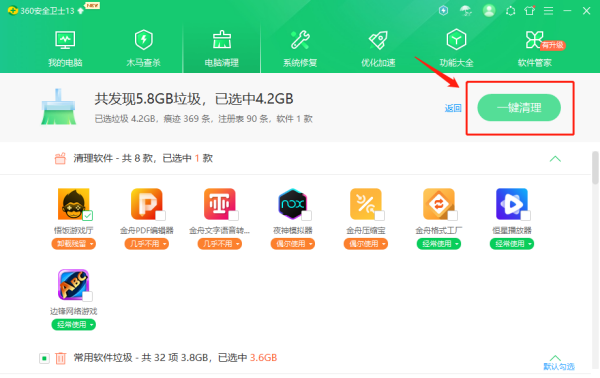The height and width of the screenshot is (378, 600).
Task: Open the 木马查杀 shield icon
Action: [143, 40]
